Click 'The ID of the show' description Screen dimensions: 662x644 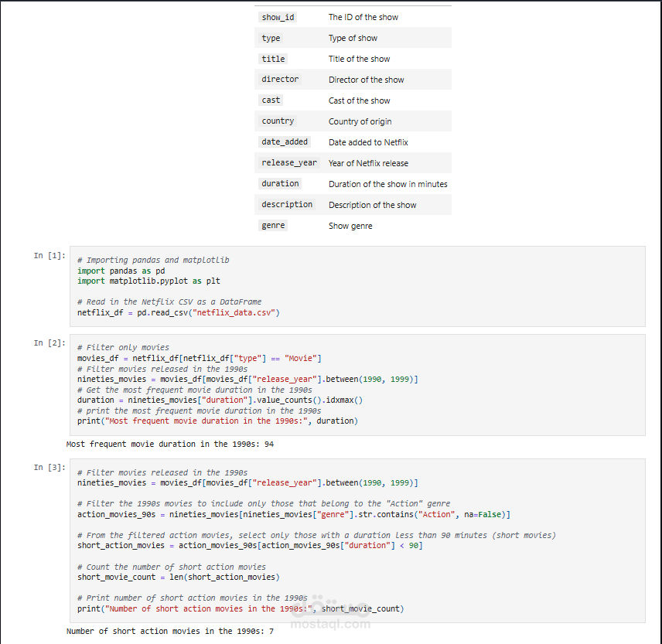pyautogui.click(x=363, y=17)
